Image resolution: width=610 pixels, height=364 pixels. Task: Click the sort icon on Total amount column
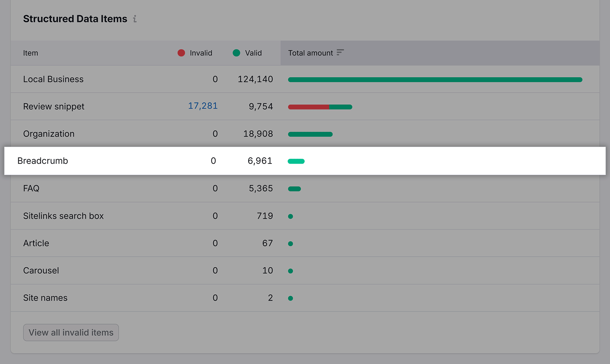(x=340, y=53)
